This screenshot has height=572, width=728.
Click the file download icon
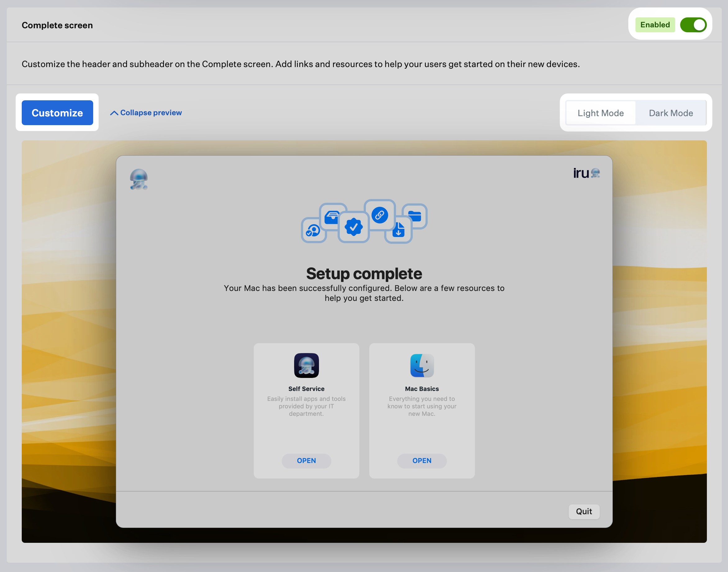(x=398, y=230)
